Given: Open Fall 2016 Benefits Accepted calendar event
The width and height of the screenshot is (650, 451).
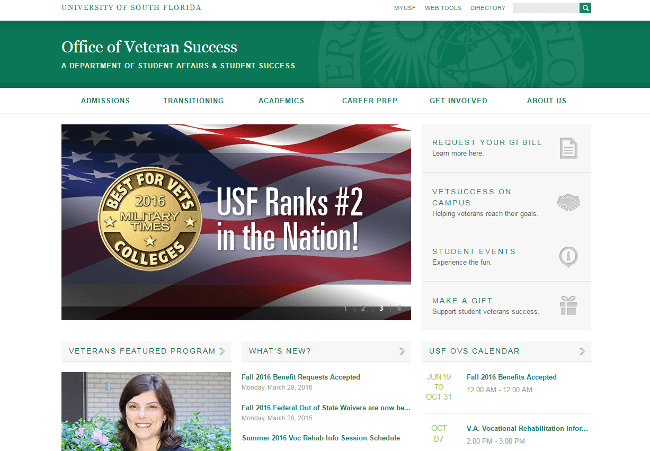Looking at the screenshot, I should pyautogui.click(x=511, y=377).
